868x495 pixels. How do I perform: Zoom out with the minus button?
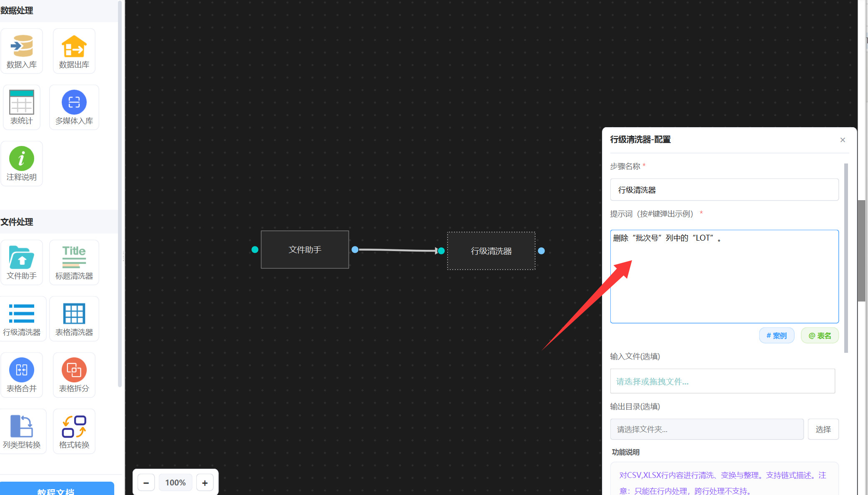tap(146, 482)
